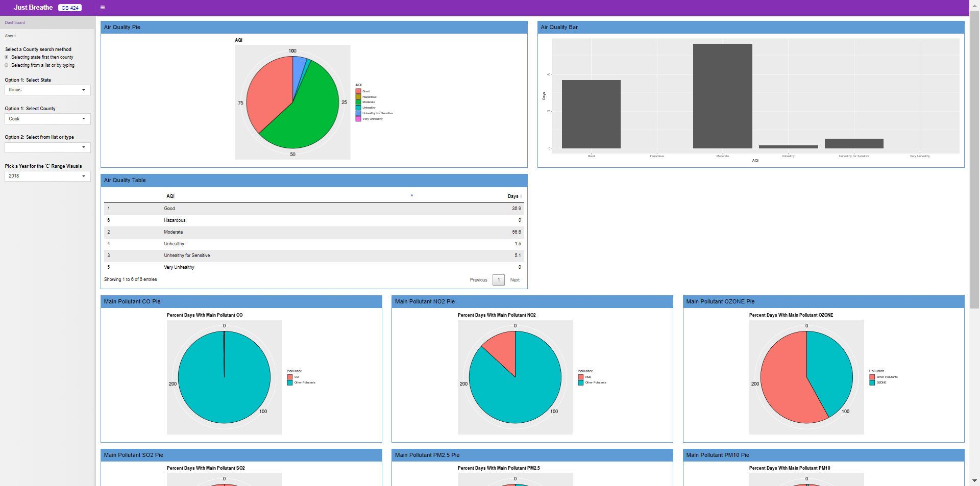The image size is (980, 486).
Task: Click the Hazardous row in the table
Action: (314, 220)
